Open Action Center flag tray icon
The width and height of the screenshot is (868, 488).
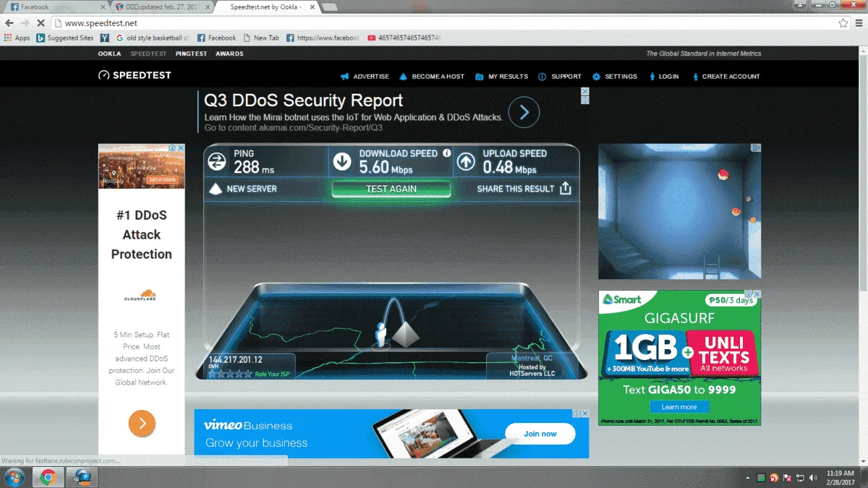(786, 478)
